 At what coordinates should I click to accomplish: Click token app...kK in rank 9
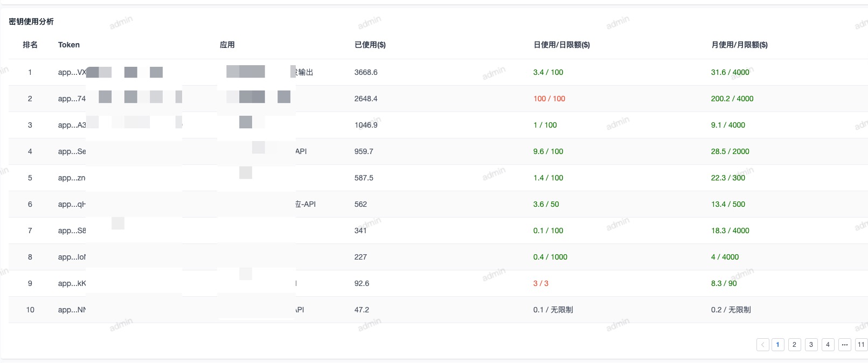pos(72,283)
